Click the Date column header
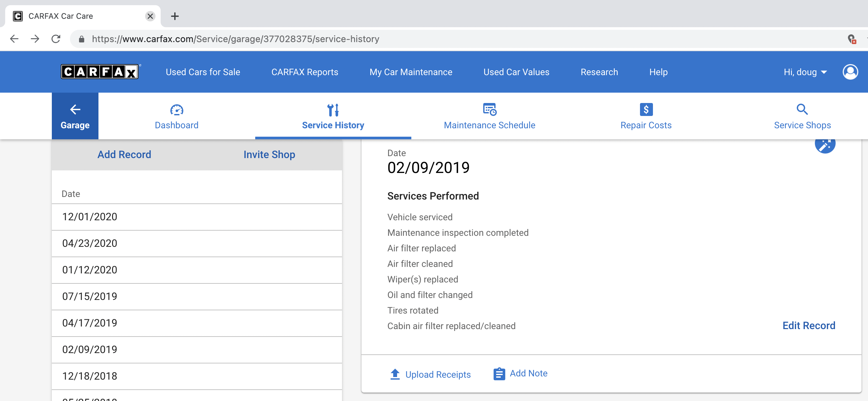Screen dimensions: 868x401 tap(71, 194)
